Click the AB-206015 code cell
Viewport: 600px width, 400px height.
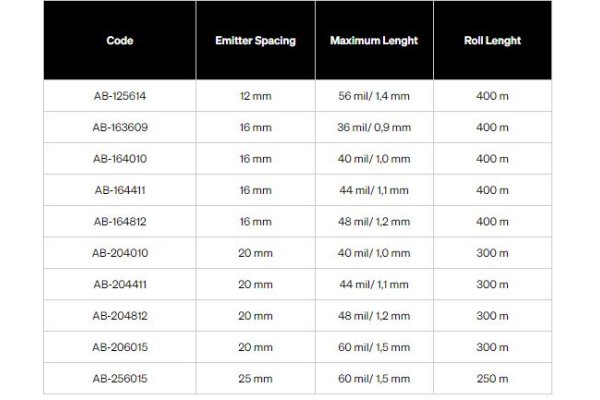coord(119,346)
